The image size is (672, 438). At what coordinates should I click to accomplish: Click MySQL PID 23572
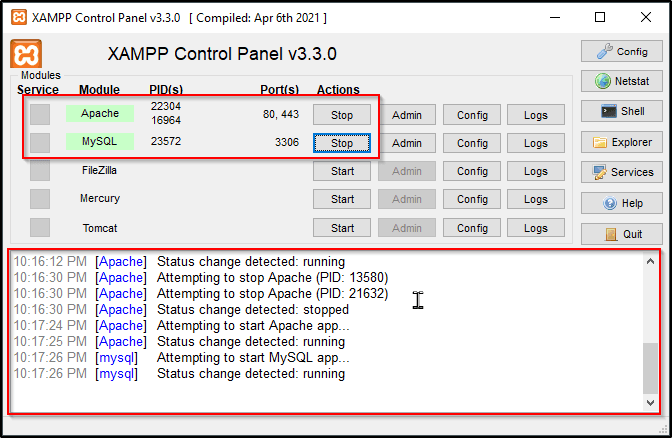pyautogui.click(x=166, y=141)
